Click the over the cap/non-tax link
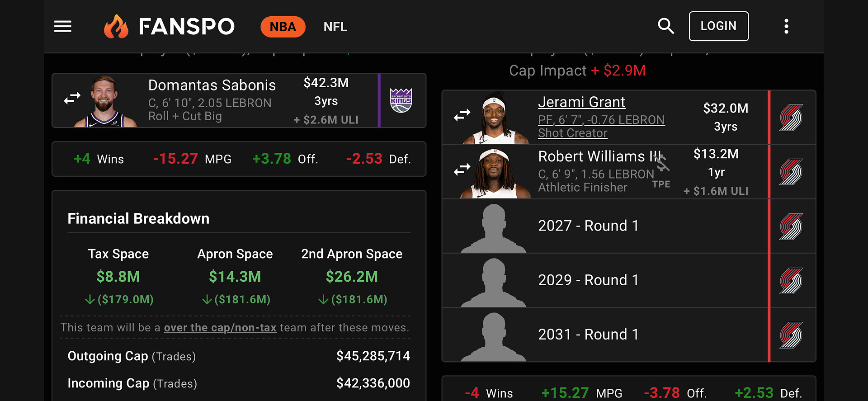868x401 pixels. pyautogui.click(x=220, y=328)
